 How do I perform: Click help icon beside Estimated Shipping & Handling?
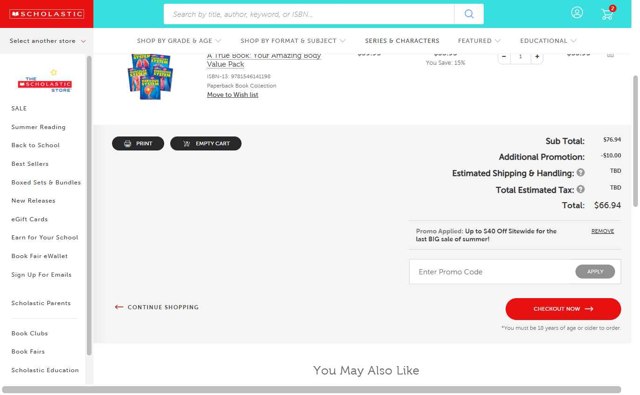click(580, 173)
